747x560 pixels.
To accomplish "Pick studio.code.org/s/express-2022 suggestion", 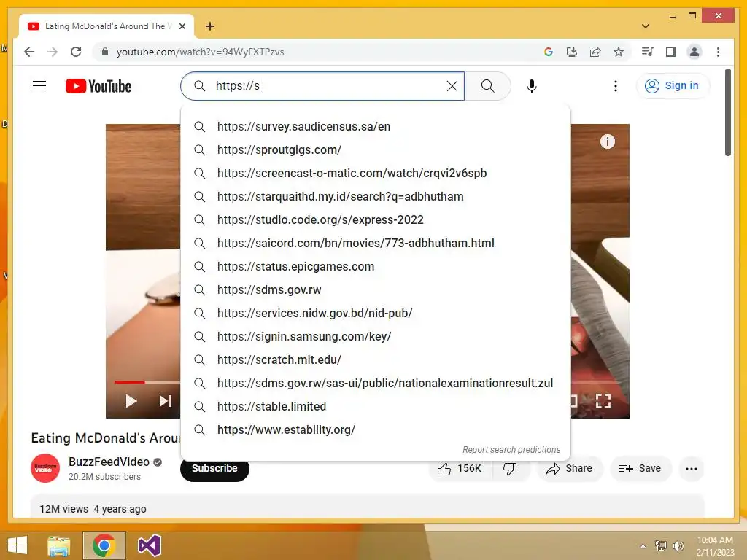I will tap(376, 220).
